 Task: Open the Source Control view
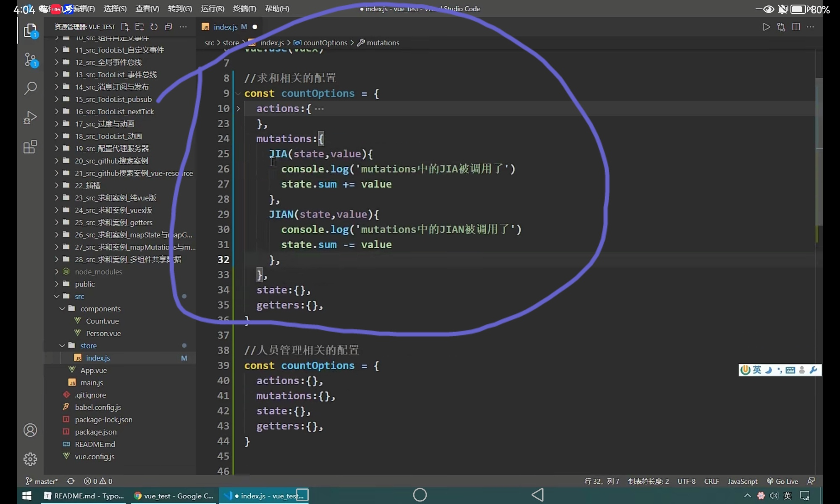coord(30,60)
